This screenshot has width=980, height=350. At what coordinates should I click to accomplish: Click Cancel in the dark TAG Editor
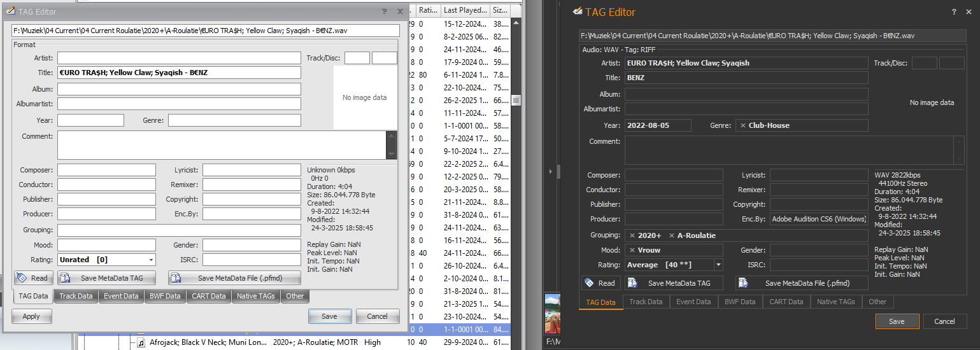[944, 321]
